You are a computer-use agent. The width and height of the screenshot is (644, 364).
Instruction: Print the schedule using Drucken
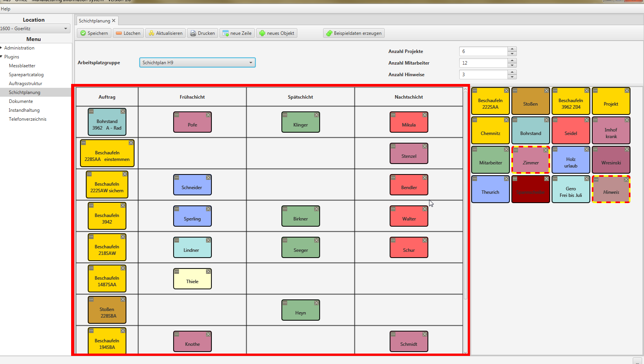coord(203,33)
